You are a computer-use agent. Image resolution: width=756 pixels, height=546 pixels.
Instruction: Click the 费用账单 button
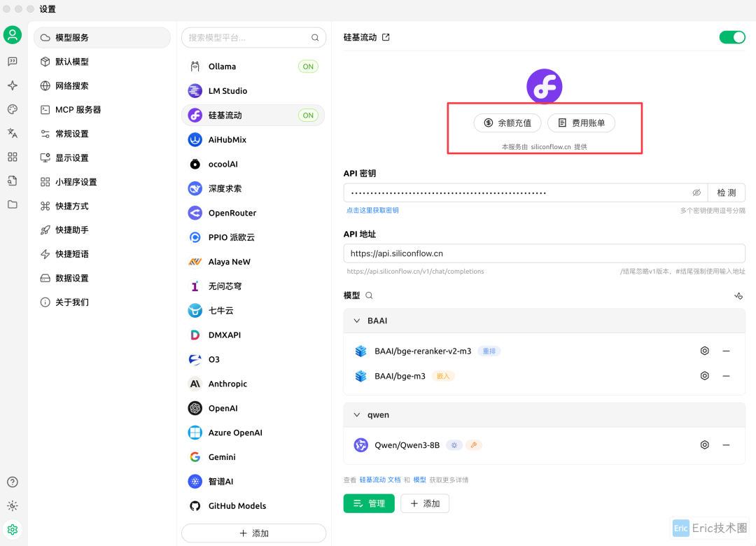coord(581,123)
